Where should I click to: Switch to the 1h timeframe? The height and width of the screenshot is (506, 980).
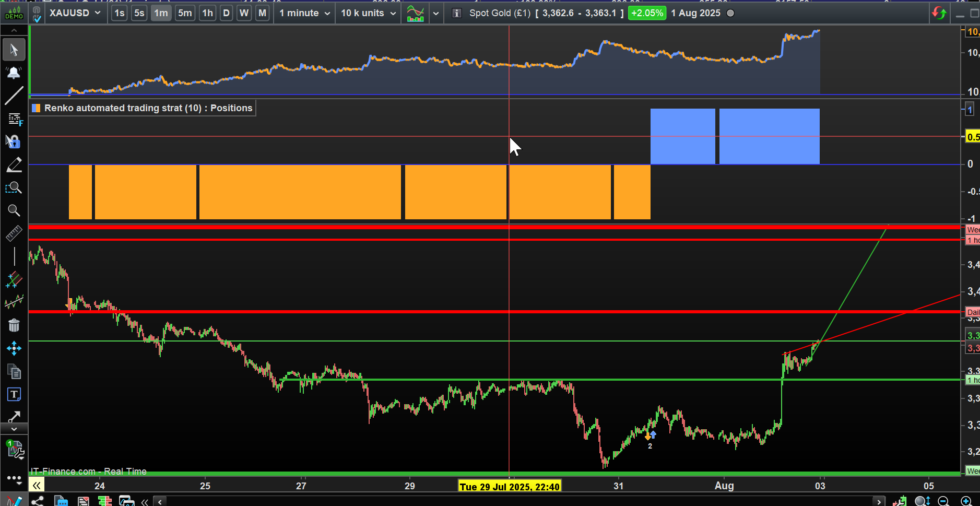[207, 13]
